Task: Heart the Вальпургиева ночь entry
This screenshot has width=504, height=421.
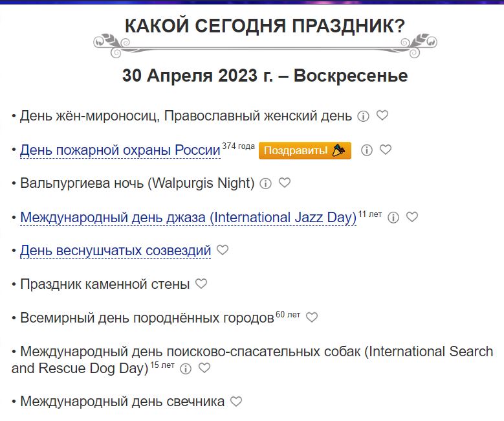Action: point(285,183)
